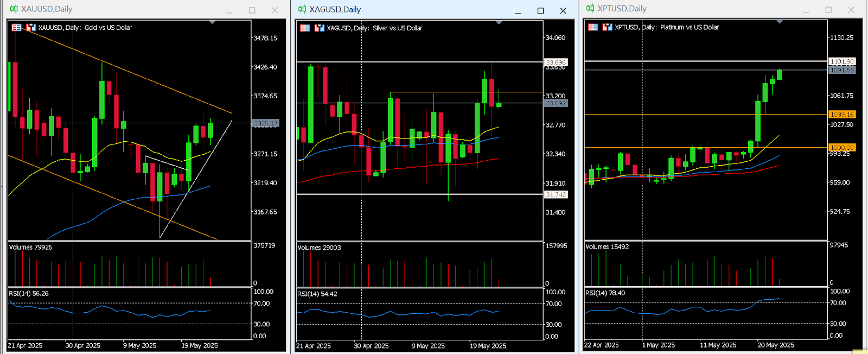The height and width of the screenshot is (354, 868).
Task: Click the XAGUSD window chart icon
Action: (302, 9)
